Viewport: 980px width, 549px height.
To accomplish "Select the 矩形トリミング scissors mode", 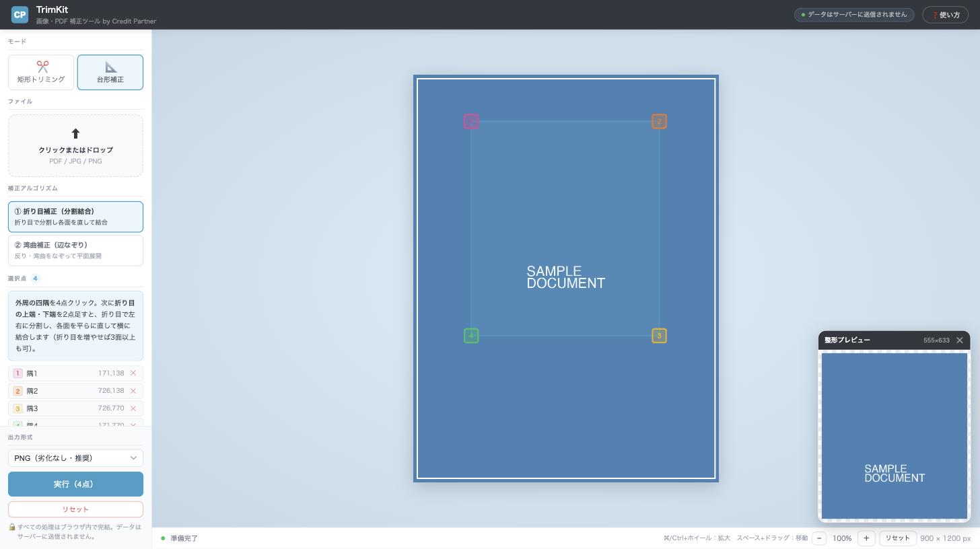I will (x=41, y=72).
